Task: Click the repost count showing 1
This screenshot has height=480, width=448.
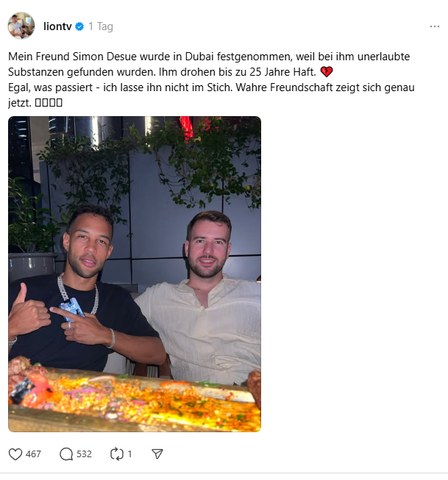Action: [129, 454]
